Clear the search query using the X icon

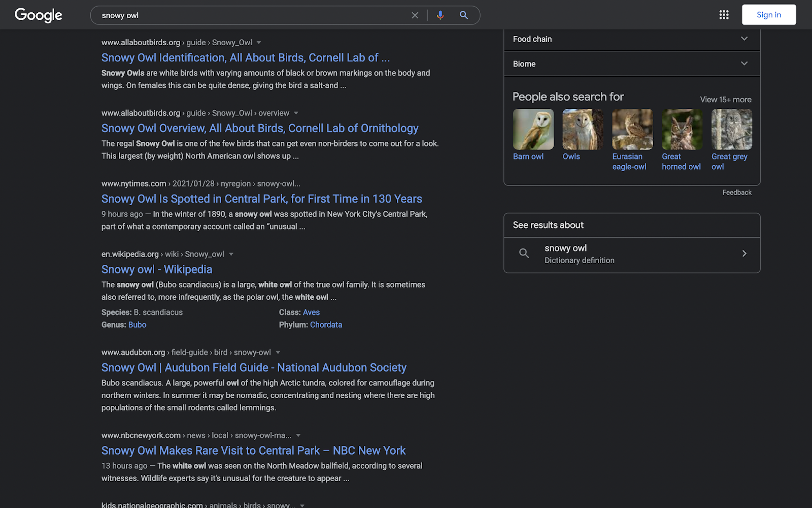click(415, 15)
